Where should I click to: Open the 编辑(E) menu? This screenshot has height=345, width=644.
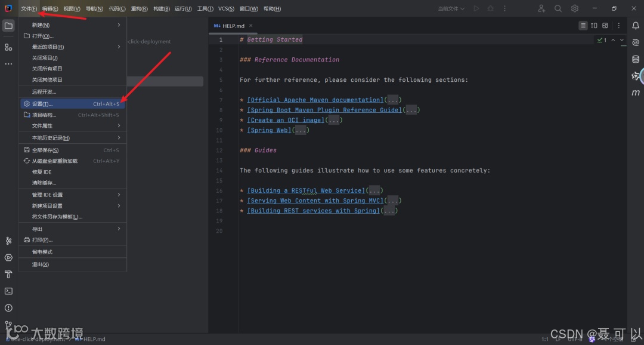(50, 8)
